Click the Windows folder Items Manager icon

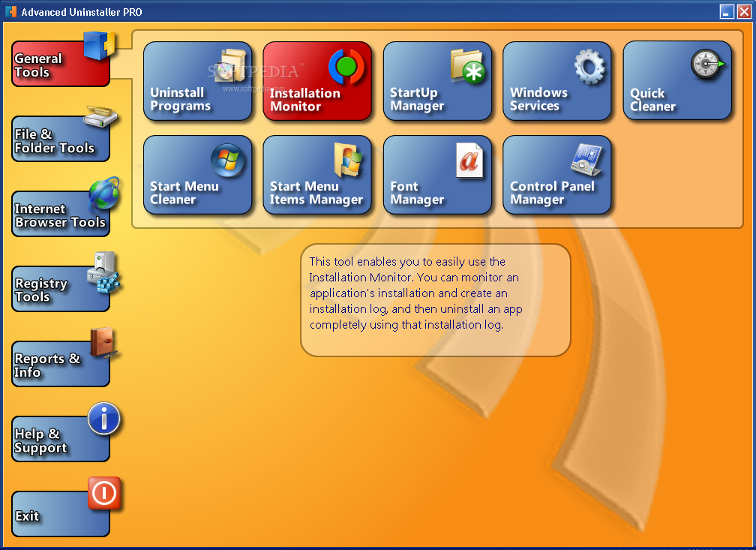click(348, 160)
